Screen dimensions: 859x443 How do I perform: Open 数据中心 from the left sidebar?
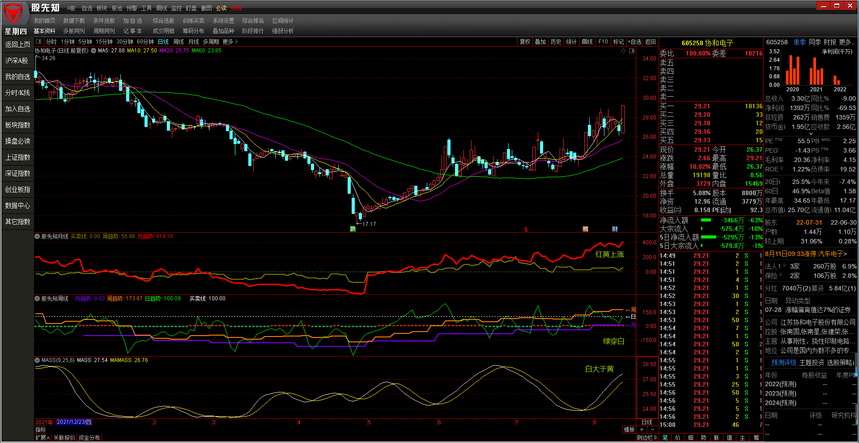pyautogui.click(x=18, y=206)
